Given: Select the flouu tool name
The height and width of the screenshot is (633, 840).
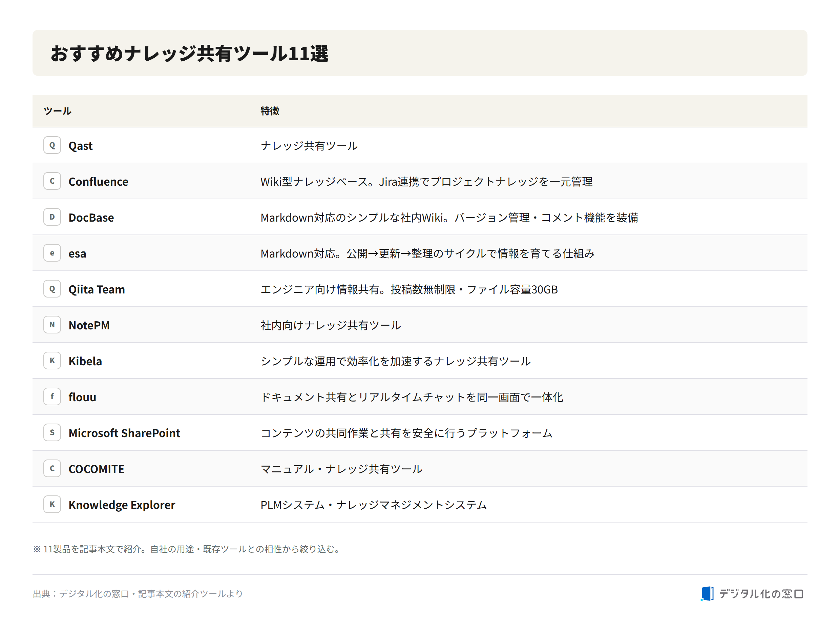Looking at the screenshot, I should pyautogui.click(x=82, y=397).
